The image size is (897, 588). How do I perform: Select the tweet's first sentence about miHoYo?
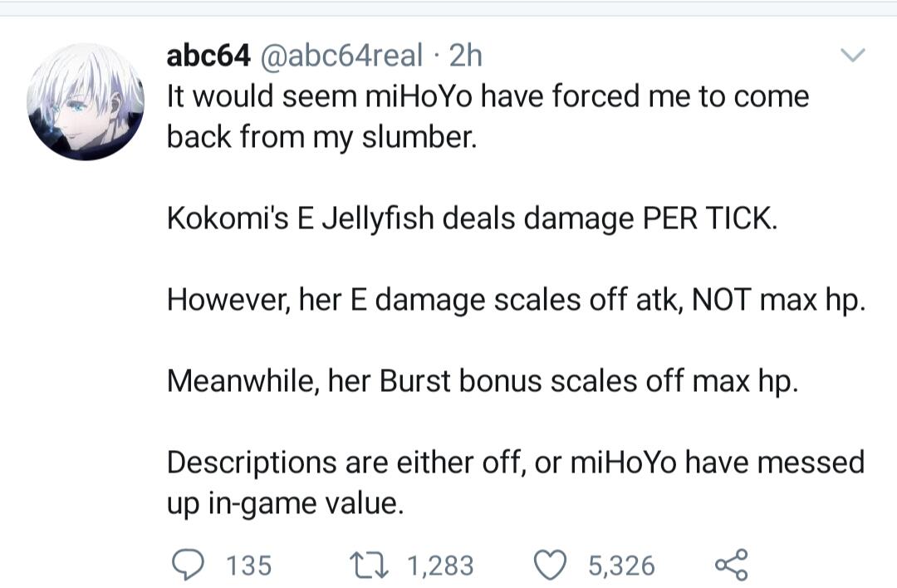pyautogui.click(x=488, y=116)
